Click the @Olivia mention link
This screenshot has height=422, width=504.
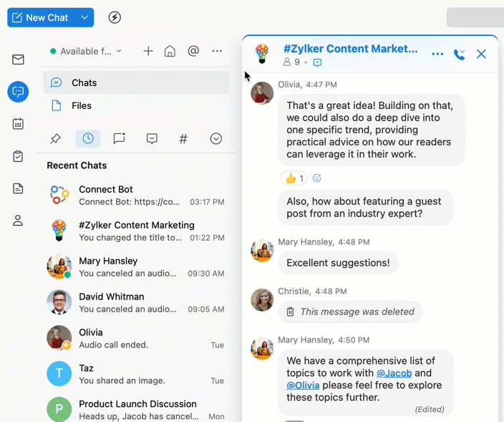(303, 385)
